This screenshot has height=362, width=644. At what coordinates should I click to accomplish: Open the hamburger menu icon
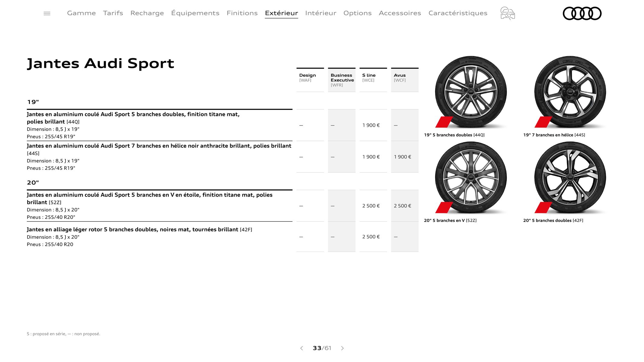point(47,13)
